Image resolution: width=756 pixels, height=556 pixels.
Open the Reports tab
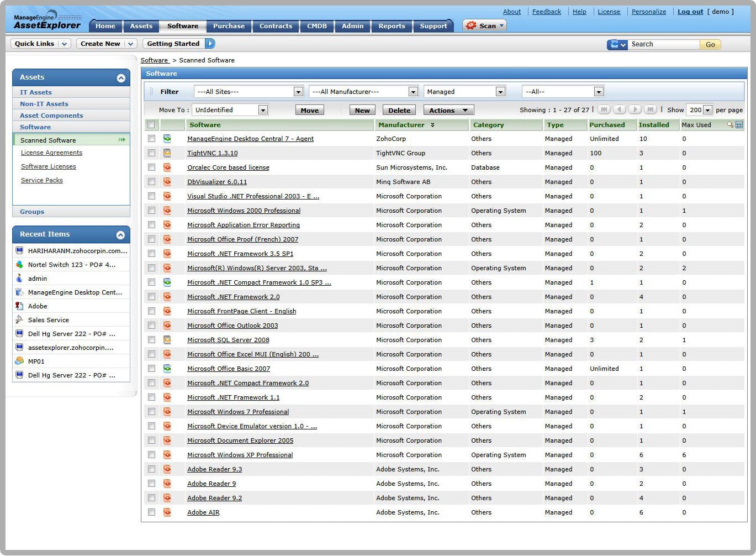[x=392, y=26]
